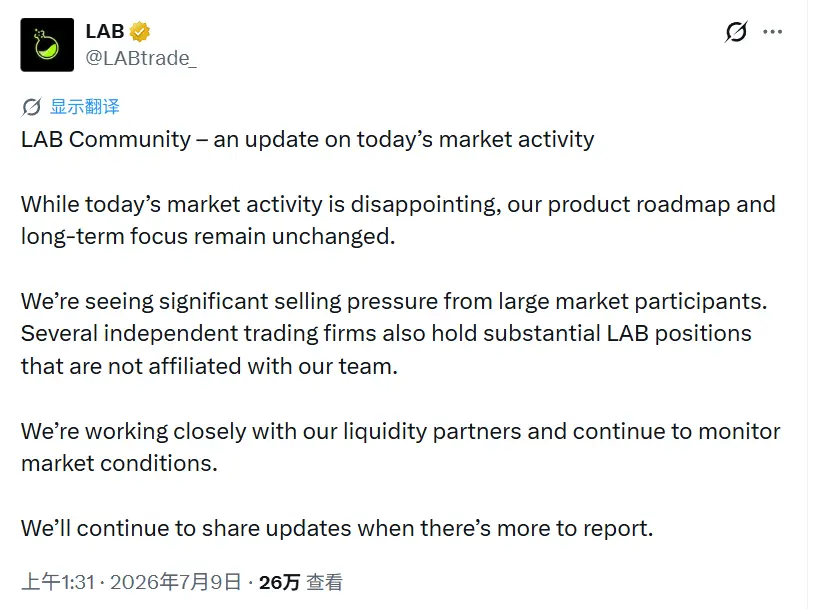Click the 'long-term focus remain unchanged' line
822x609 pixels.
pos(208,236)
